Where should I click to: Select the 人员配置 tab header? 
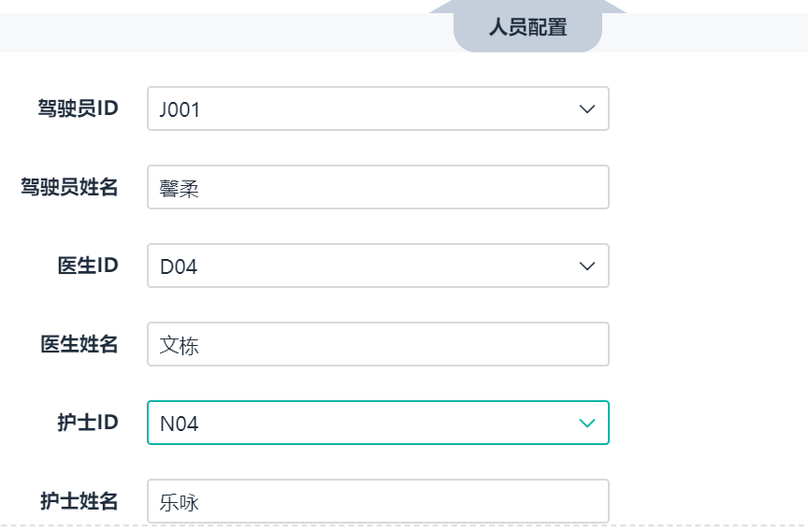tap(527, 27)
